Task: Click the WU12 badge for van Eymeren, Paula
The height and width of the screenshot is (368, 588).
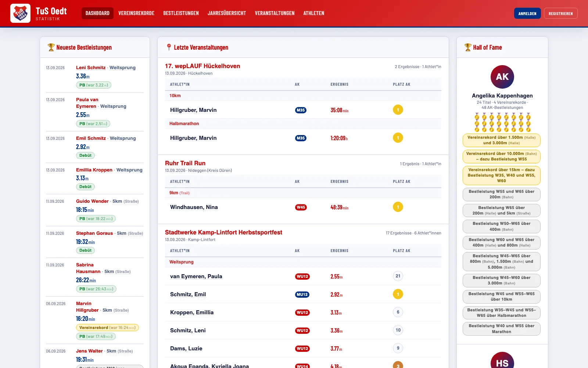Action: (x=302, y=277)
